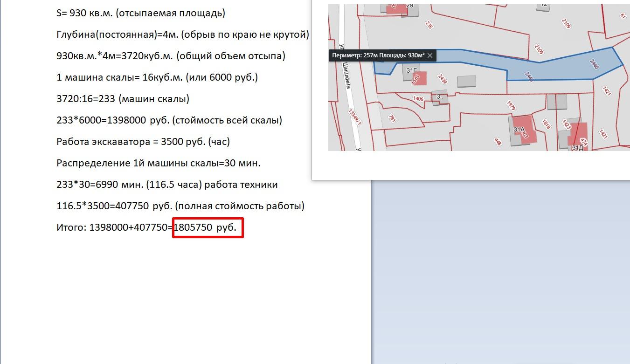The image size is (630, 364).
Task: Click the line '233*6000=1398000 руб.'
Action: coord(169,120)
